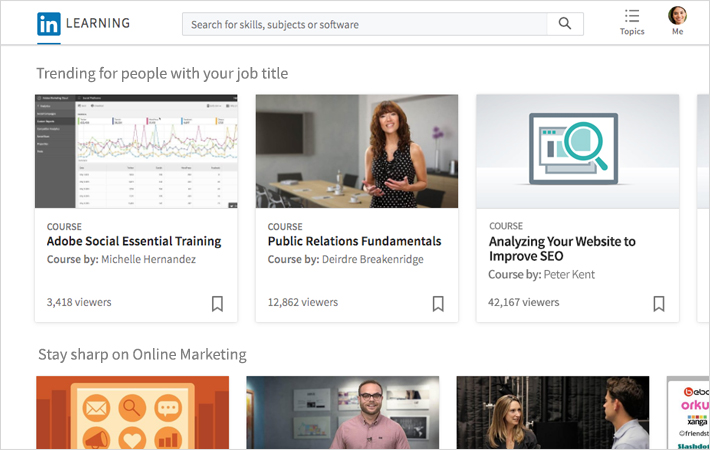Open Analyzing Your Website to Improve SEO
Viewport: 710px width, 450px height.
coord(562,249)
